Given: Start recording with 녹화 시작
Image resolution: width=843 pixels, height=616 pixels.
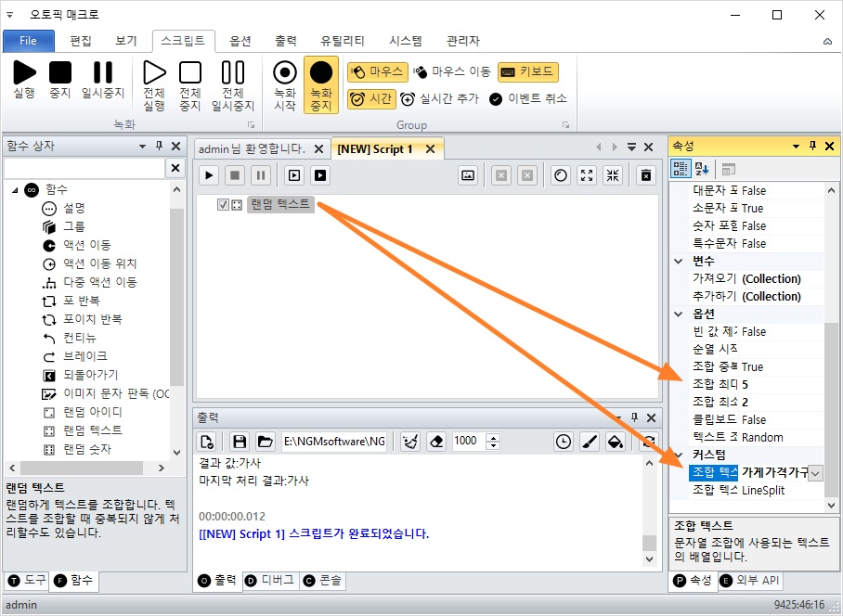Looking at the screenshot, I should 285,84.
